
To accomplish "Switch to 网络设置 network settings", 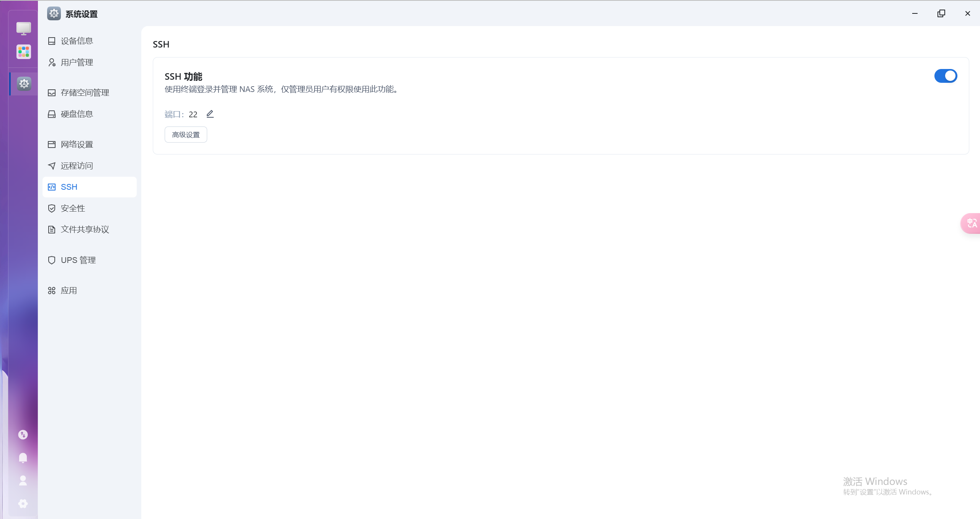I will point(77,145).
